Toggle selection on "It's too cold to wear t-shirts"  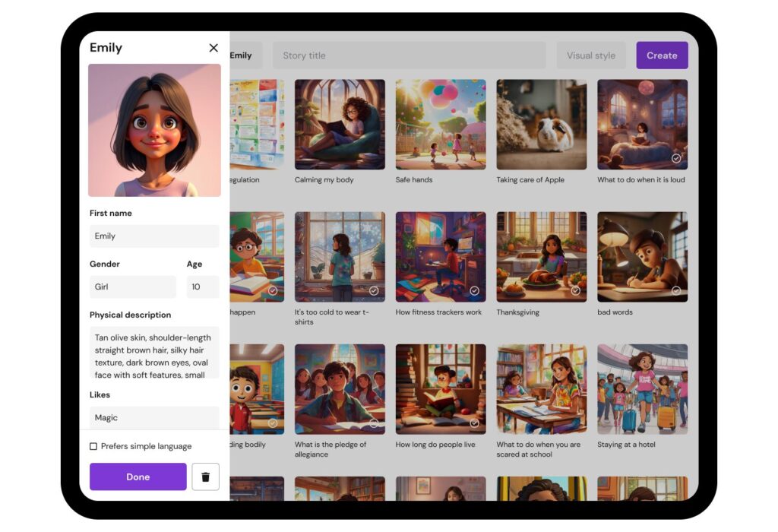(372, 291)
